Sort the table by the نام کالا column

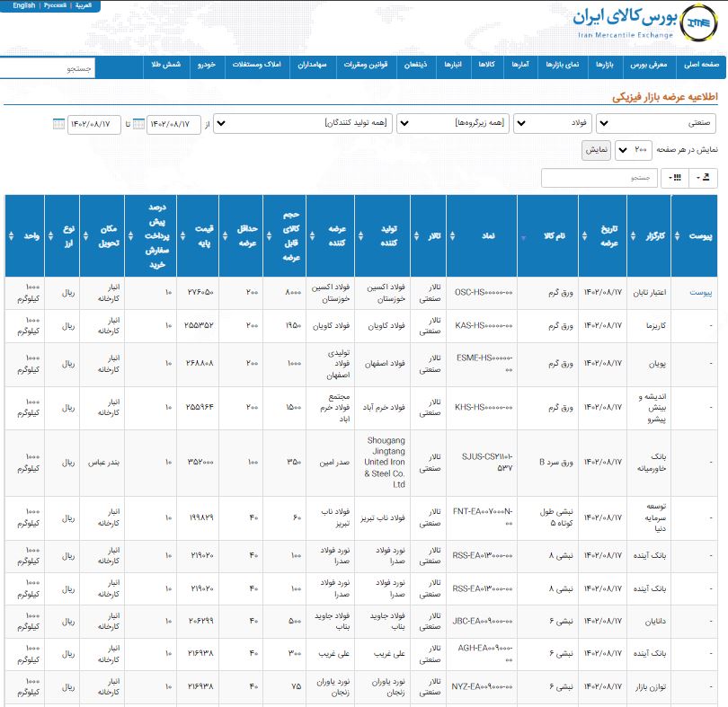point(548,236)
